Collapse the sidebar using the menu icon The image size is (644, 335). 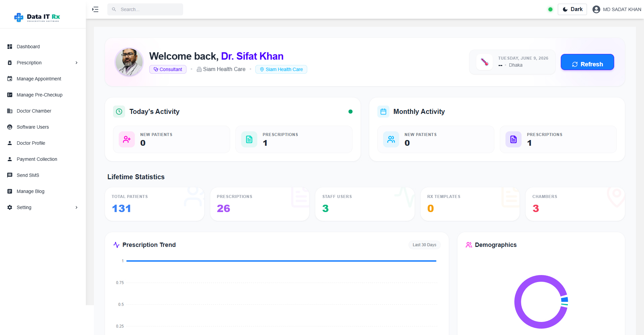click(x=95, y=9)
